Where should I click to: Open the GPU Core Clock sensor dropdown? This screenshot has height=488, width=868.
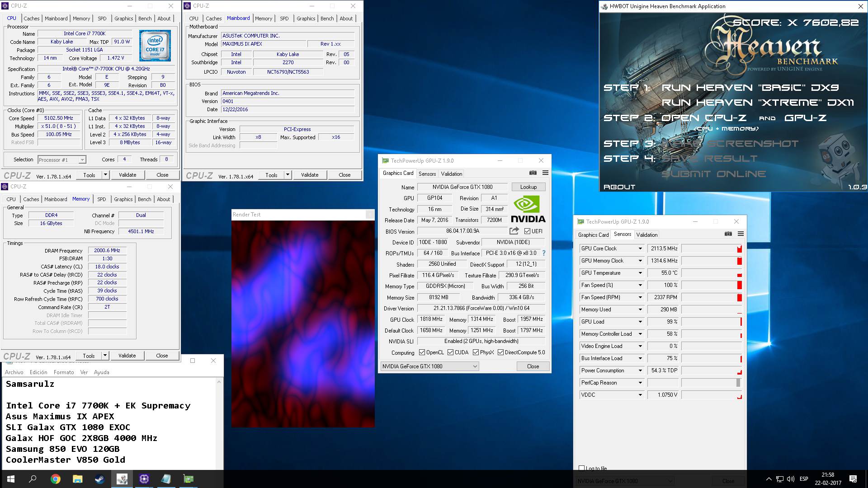coord(640,249)
